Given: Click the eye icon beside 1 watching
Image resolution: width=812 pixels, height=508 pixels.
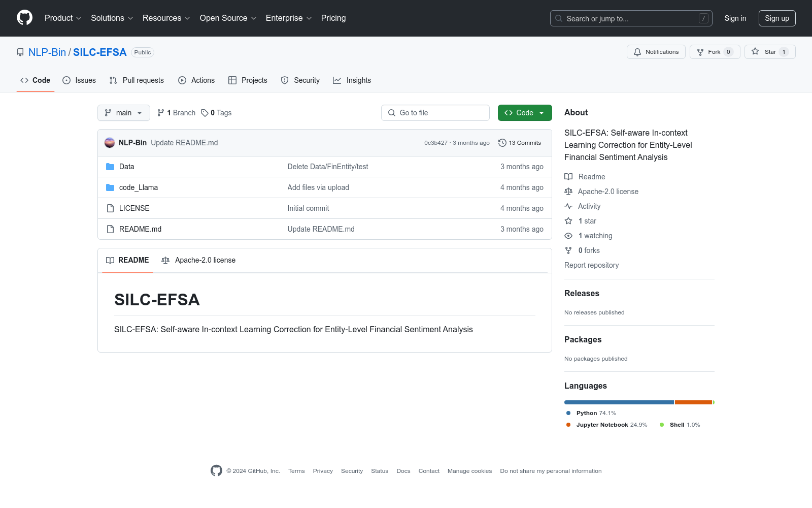Looking at the screenshot, I should [568, 236].
